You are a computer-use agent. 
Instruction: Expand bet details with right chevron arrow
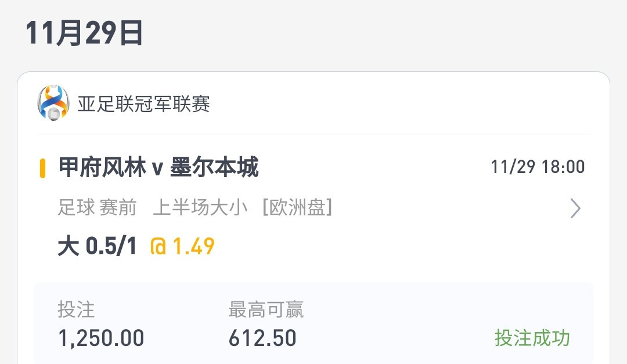coord(575,208)
